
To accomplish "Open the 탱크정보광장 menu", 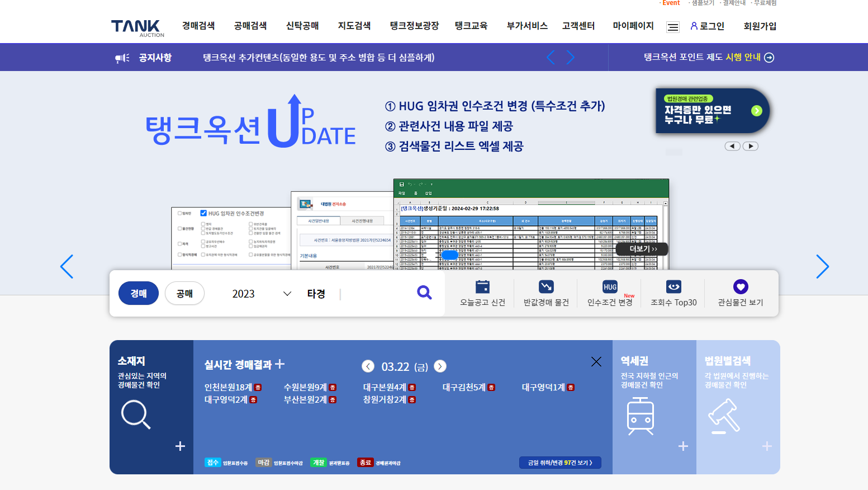I will [414, 26].
